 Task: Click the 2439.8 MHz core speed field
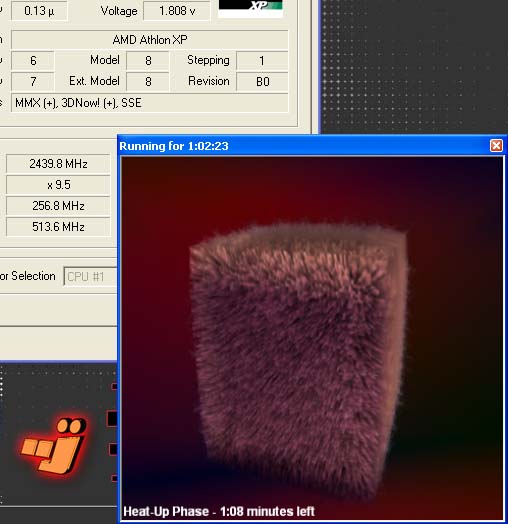pos(58,164)
